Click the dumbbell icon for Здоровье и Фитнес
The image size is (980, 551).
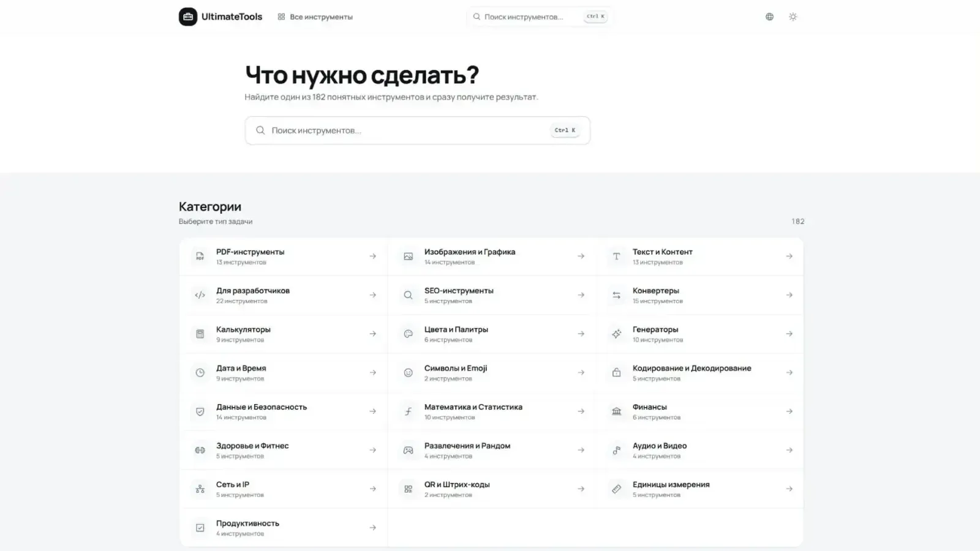[200, 450]
